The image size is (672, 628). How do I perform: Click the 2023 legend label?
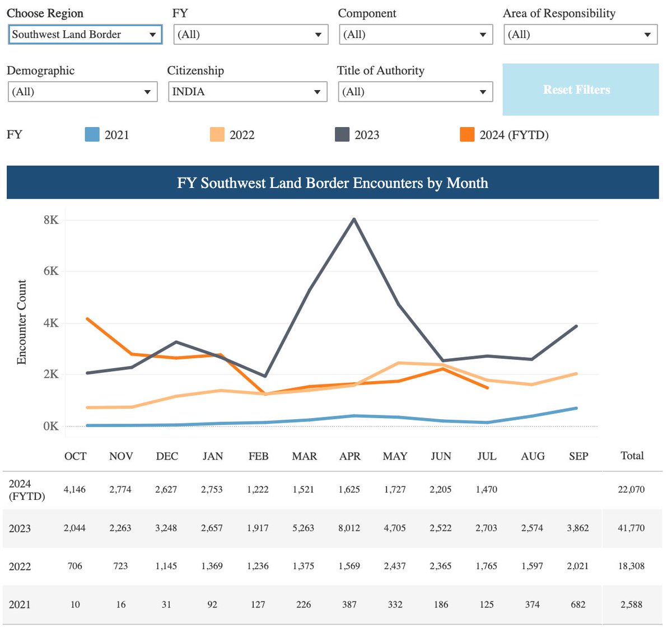coord(367,135)
